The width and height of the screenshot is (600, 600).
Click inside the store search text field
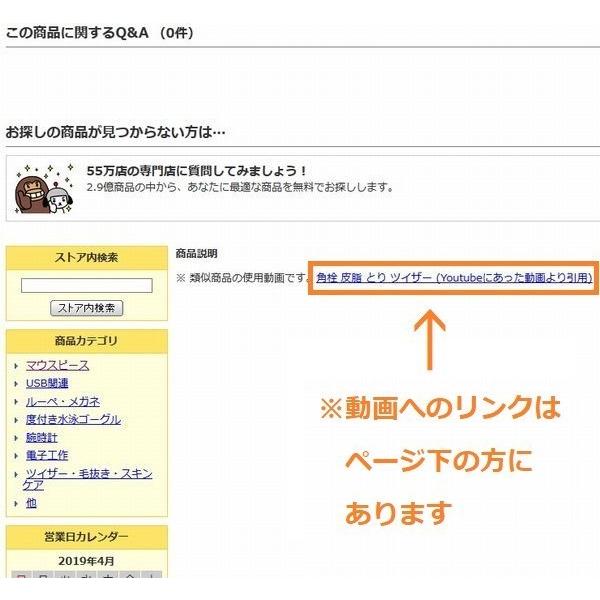click(87, 286)
